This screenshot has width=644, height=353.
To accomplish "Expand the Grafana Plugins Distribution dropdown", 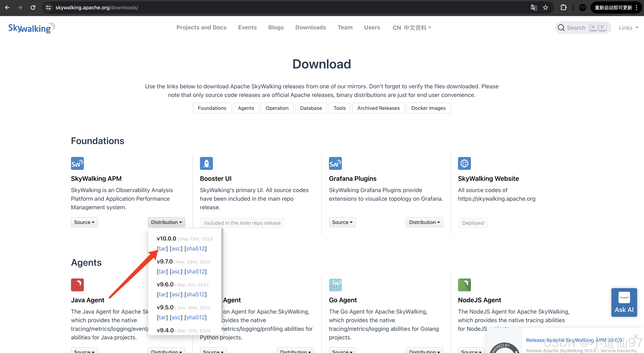I will (424, 222).
